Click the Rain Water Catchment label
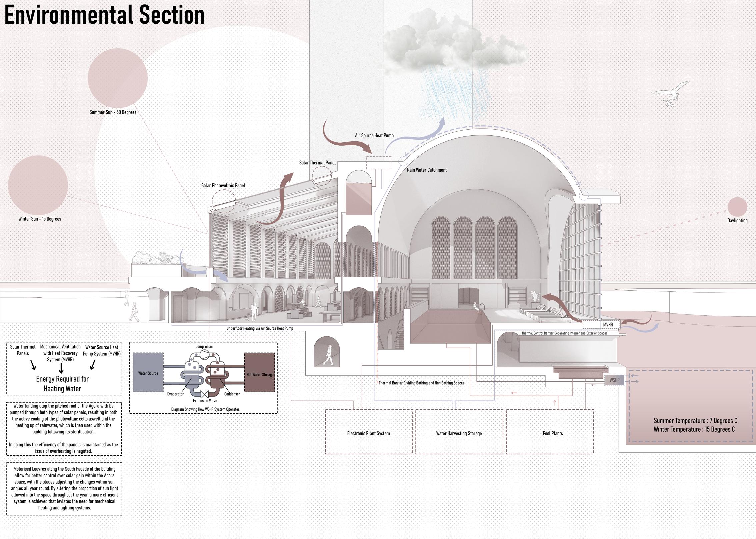This screenshot has width=756, height=539. click(x=426, y=170)
